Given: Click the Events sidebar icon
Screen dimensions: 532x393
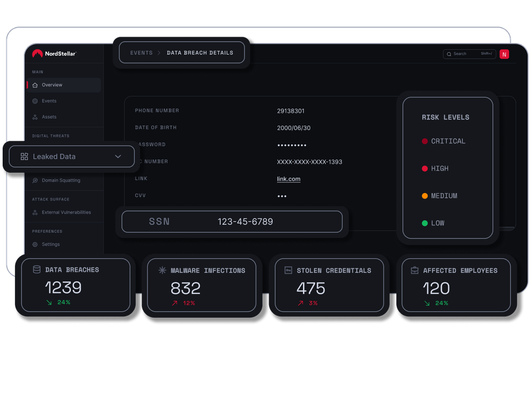Looking at the screenshot, I should point(35,101).
